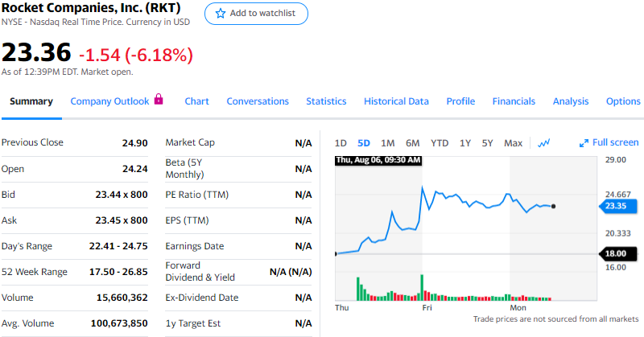Image resolution: width=644 pixels, height=337 pixels.
Task: Click the Market Cap label
Action: 190,143
